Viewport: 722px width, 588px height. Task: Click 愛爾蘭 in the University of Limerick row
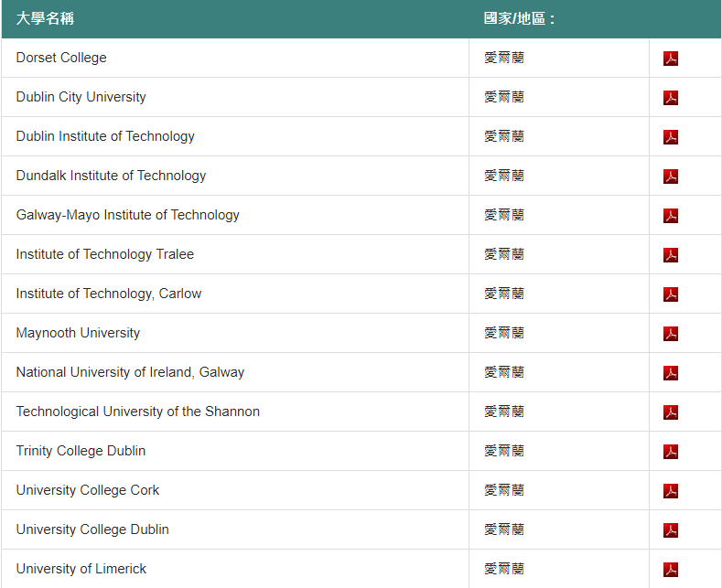(x=504, y=569)
